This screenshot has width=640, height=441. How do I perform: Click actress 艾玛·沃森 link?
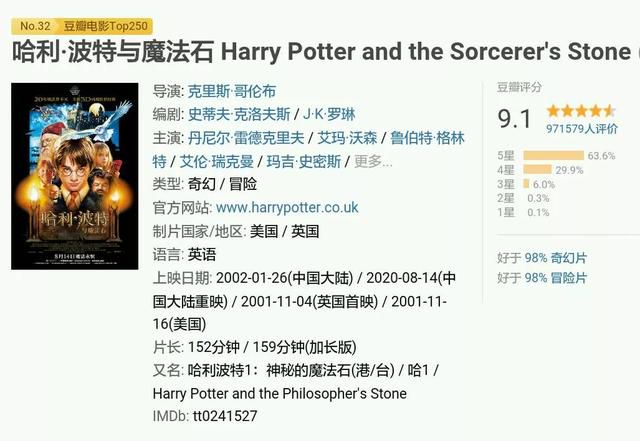click(x=347, y=138)
